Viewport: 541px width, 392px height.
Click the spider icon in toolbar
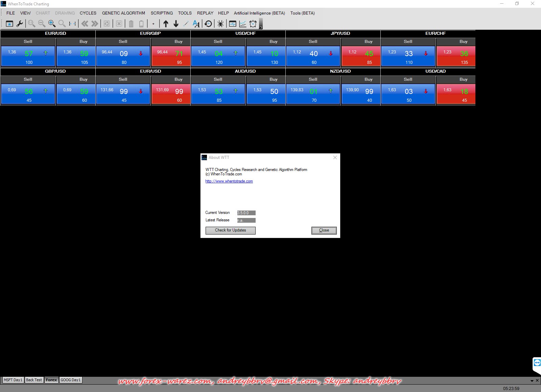point(220,24)
